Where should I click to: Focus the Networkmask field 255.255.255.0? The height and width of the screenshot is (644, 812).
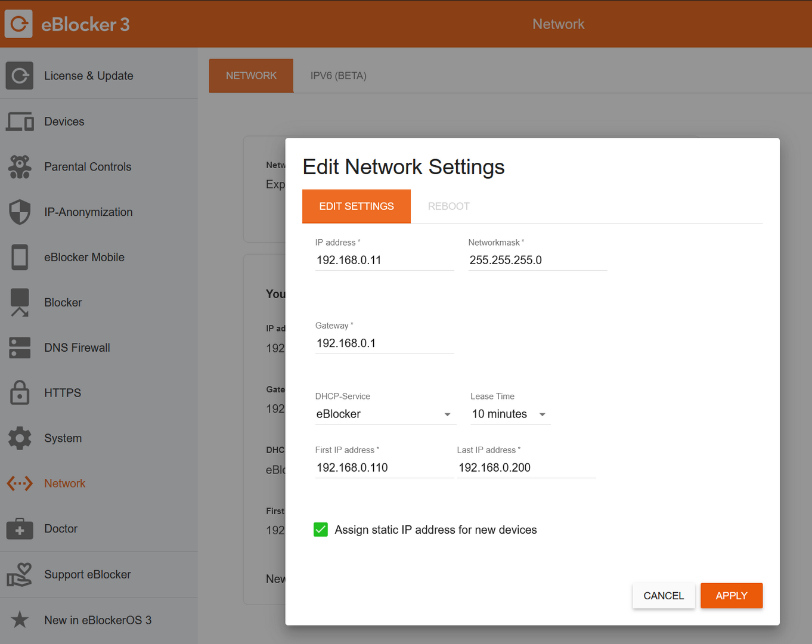click(x=538, y=260)
